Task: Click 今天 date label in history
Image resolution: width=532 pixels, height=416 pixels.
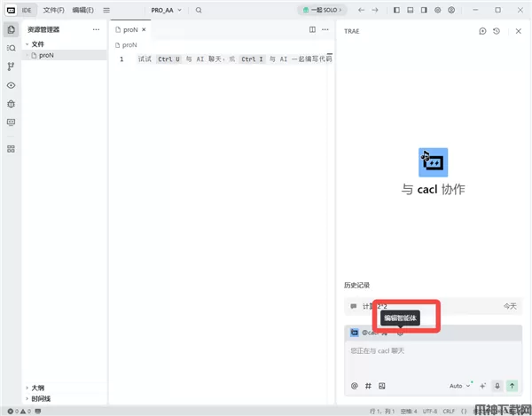Action: 510,306
